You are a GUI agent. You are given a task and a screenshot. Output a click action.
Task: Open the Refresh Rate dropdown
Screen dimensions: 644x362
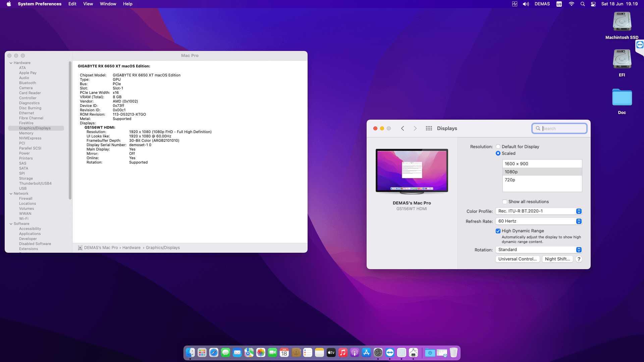click(x=539, y=221)
